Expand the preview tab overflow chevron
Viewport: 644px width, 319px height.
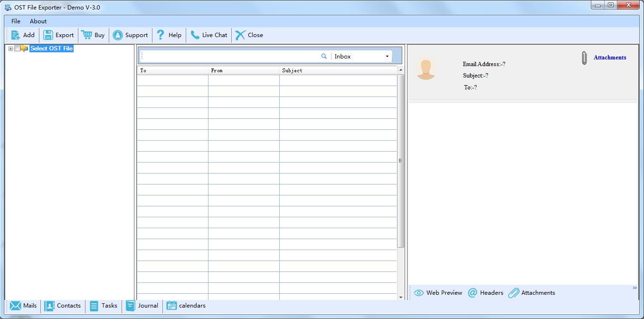click(x=635, y=288)
